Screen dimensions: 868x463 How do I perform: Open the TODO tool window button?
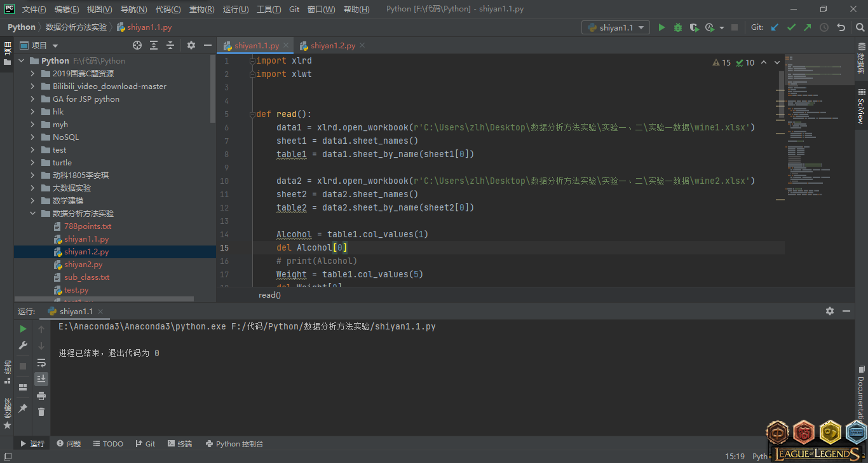pyautogui.click(x=107, y=444)
